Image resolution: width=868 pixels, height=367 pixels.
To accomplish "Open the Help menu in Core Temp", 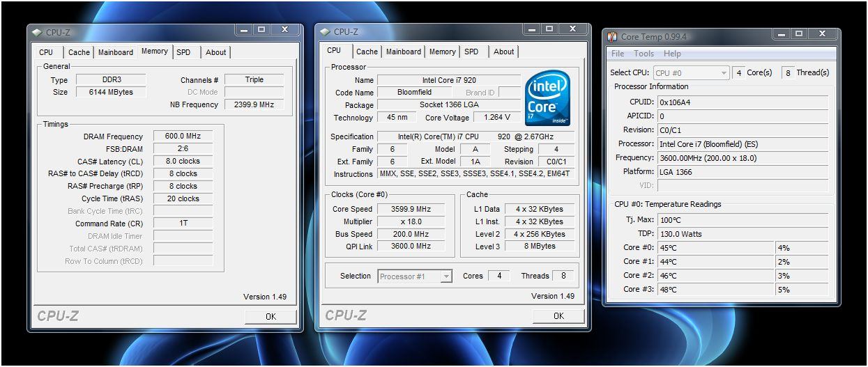I will click(x=672, y=54).
